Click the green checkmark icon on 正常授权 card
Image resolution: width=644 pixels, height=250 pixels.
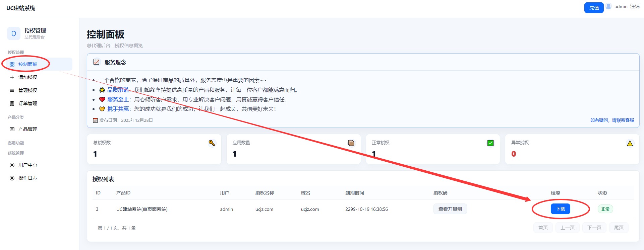coord(490,143)
